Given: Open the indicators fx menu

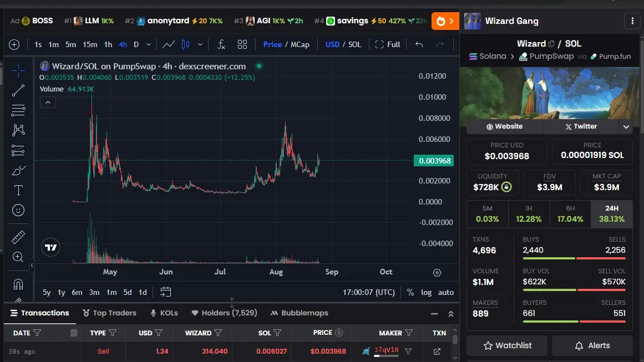Looking at the screenshot, I should point(221,44).
